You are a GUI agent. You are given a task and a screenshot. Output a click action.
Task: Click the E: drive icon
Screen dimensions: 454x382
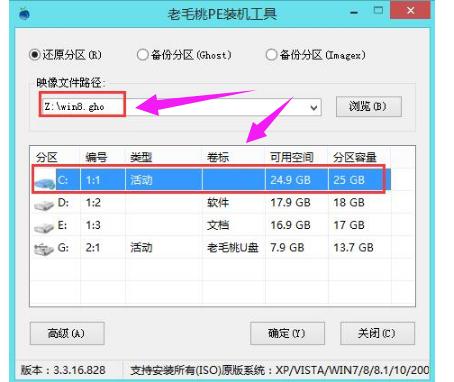44,227
